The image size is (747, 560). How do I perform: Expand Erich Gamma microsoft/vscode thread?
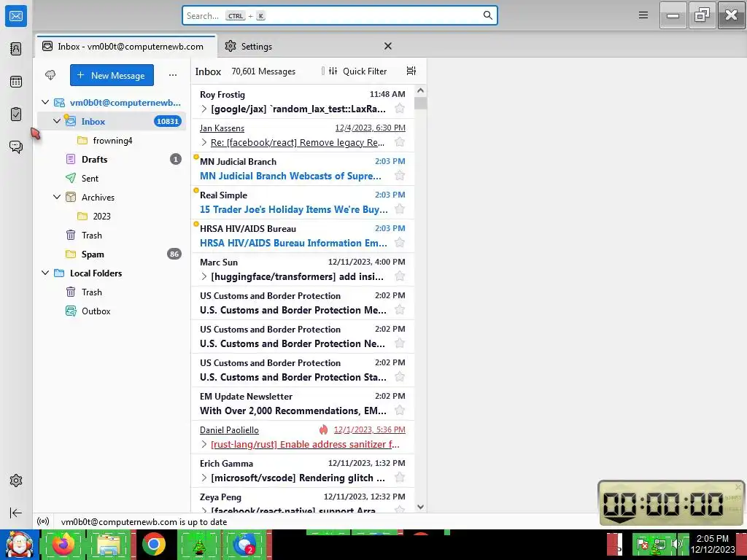(x=204, y=478)
